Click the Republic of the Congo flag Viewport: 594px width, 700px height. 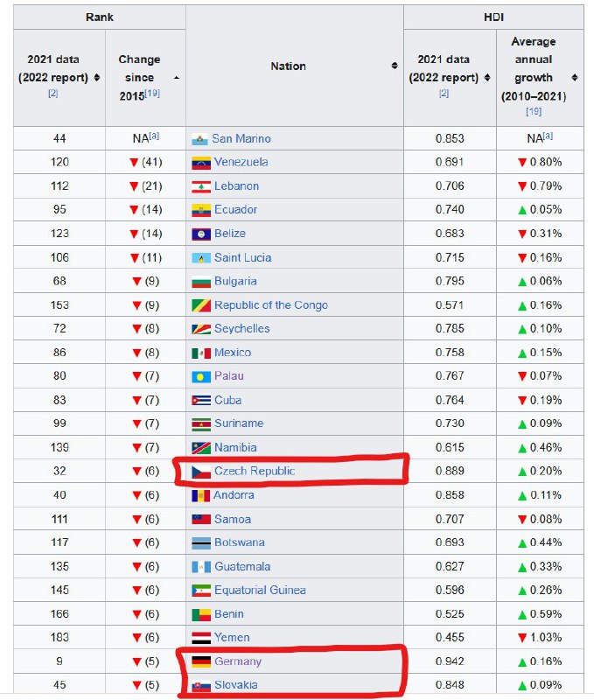(201, 305)
